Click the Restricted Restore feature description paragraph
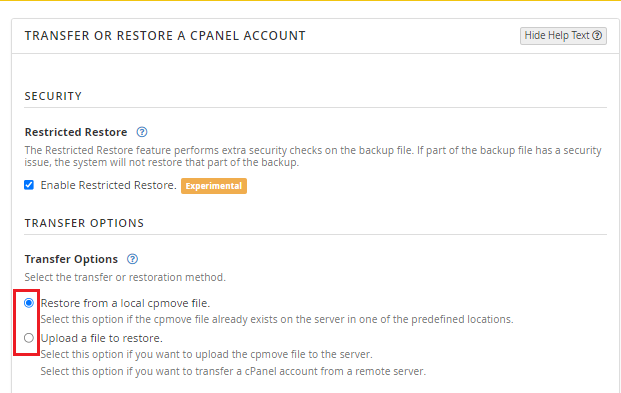 [313, 156]
